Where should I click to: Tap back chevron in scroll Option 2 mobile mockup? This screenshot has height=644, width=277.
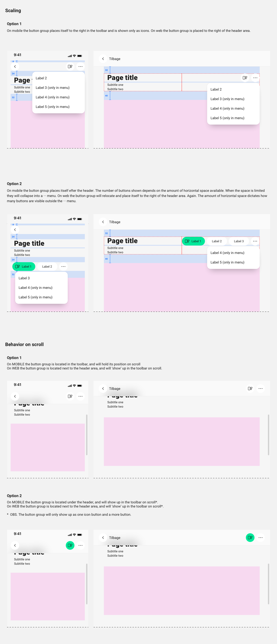[15, 545]
